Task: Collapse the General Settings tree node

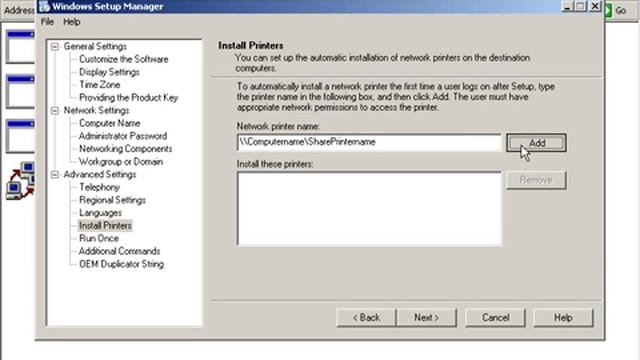Action: [x=55, y=47]
